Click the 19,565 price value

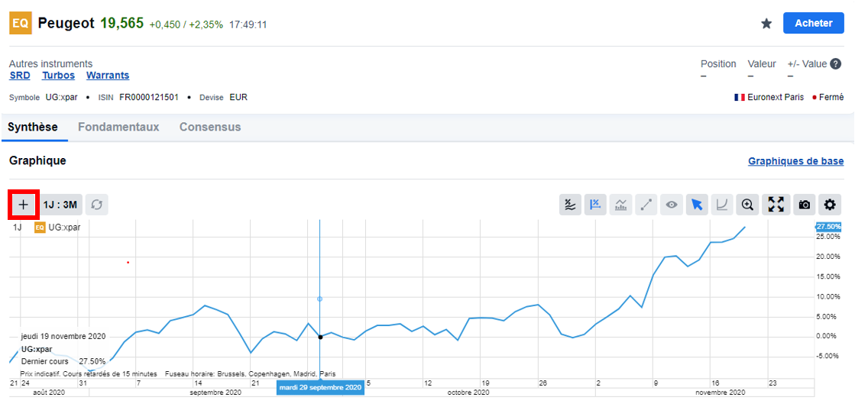(x=121, y=23)
